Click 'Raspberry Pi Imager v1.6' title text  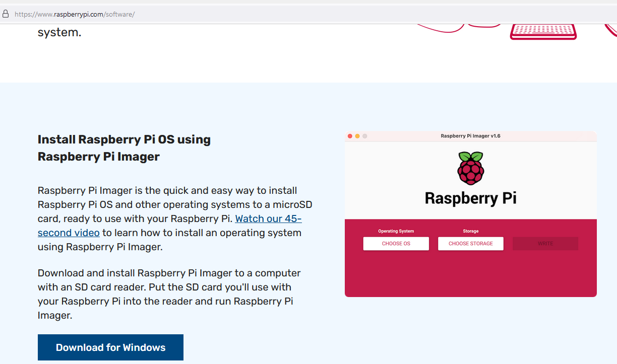point(470,136)
